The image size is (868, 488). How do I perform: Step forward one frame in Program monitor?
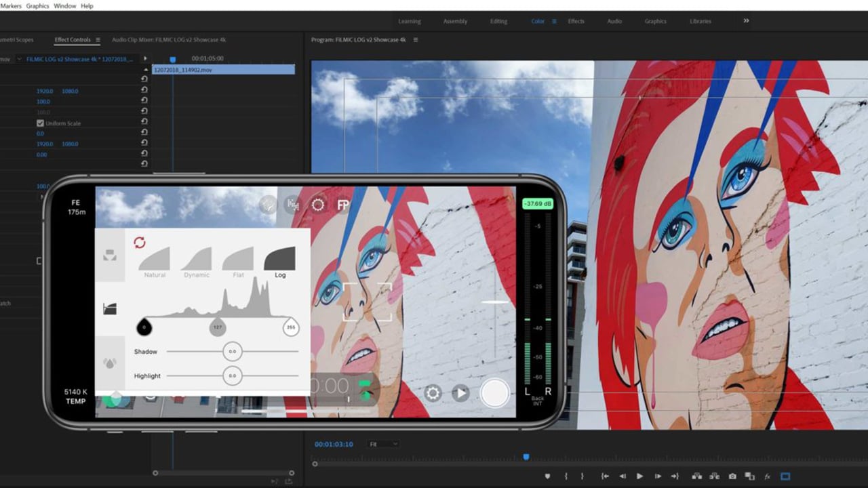(657, 476)
